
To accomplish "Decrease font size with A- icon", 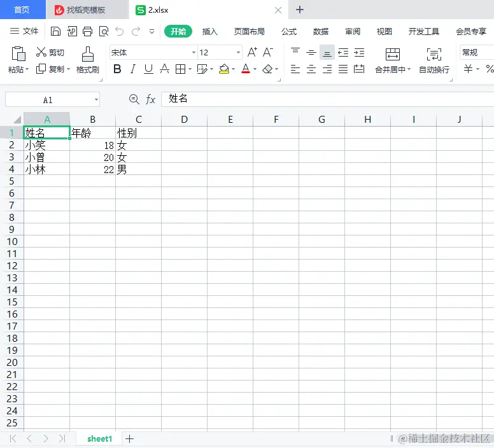I will (268, 52).
